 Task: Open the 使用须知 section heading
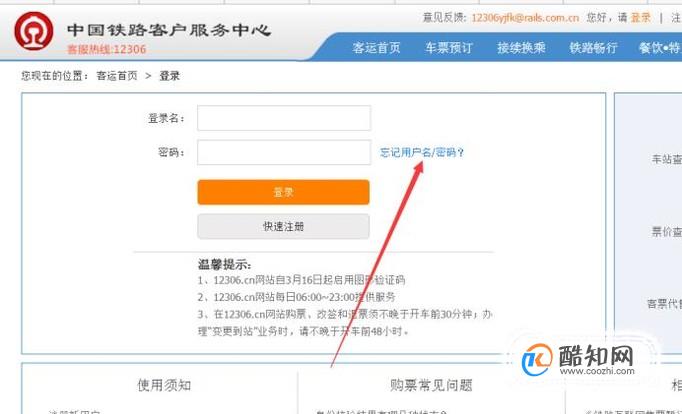pos(164,385)
